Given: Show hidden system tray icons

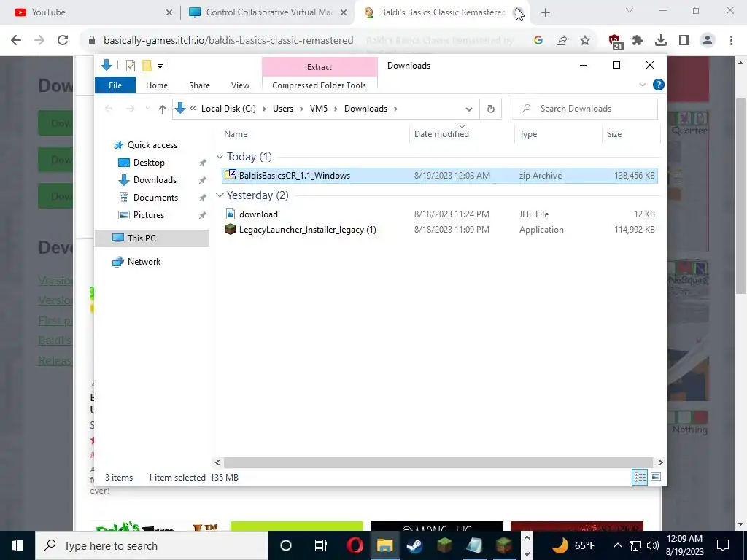Looking at the screenshot, I should [617, 545].
